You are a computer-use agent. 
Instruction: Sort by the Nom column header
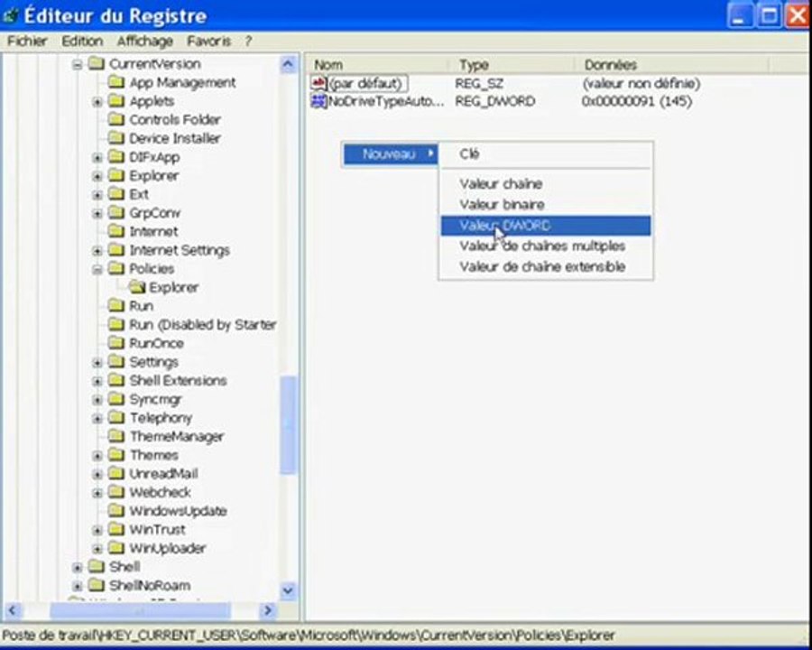coord(377,65)
